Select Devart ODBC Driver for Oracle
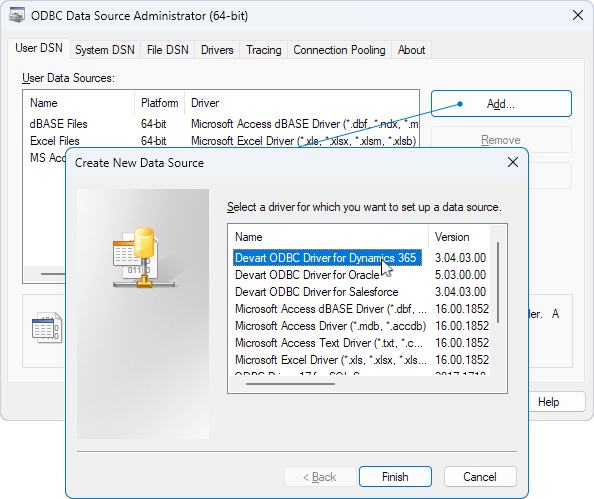The height and width of the screenshot is (499, 594). pos(307,275)
